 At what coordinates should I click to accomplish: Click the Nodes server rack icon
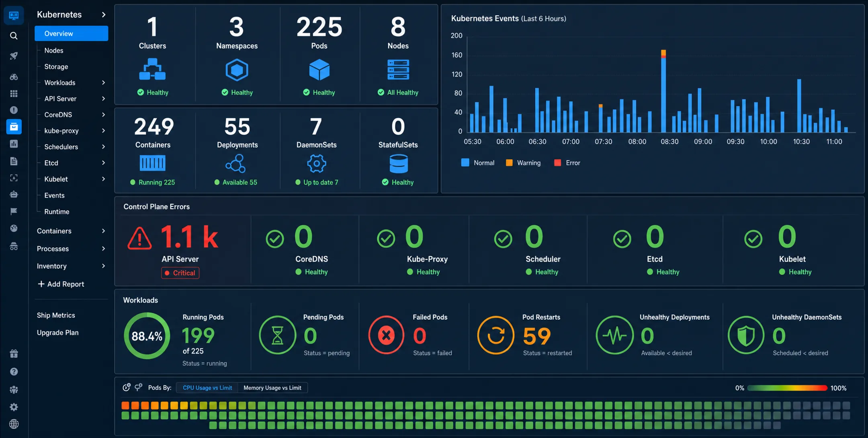pos(398,70)
